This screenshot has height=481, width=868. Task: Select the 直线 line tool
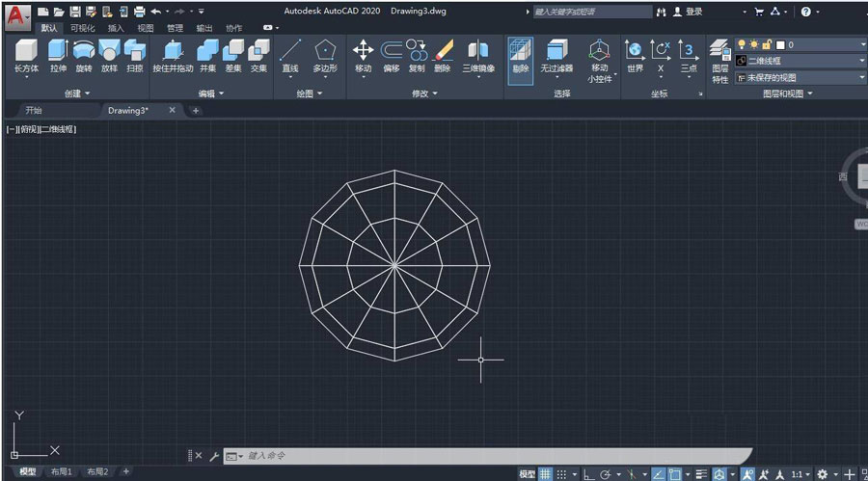pos(290,57)
